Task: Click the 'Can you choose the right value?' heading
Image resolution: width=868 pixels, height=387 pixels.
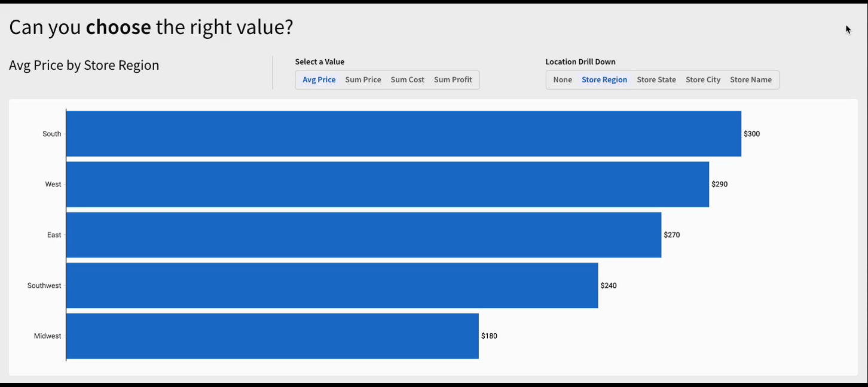Action: click(x=151, y=27)
